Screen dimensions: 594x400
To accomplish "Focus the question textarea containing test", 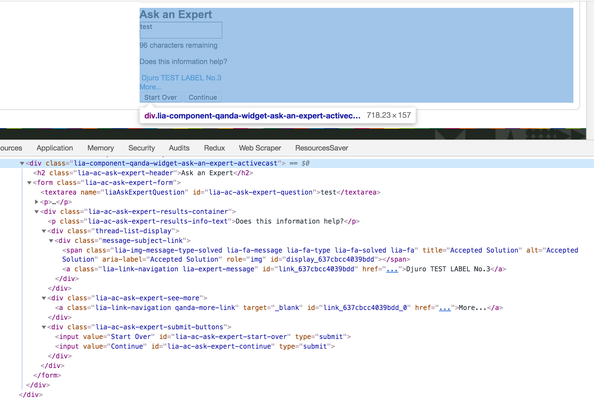I will tap(181, 30).
